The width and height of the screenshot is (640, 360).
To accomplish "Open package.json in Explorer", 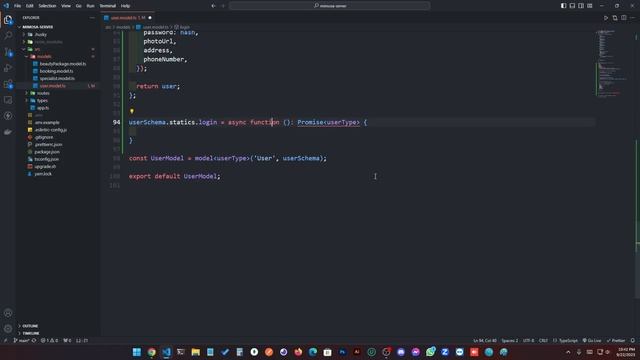I will tap(47, 152).
